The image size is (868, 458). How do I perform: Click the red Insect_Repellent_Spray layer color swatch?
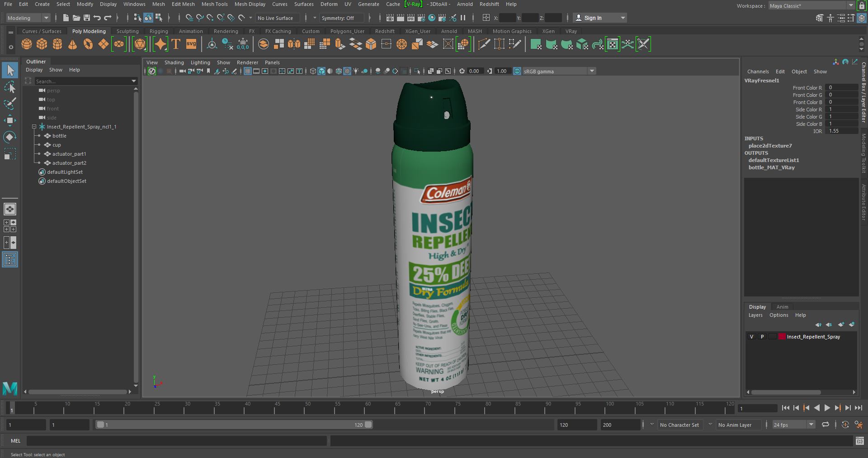pyautogui.click(x=782, y=337)
